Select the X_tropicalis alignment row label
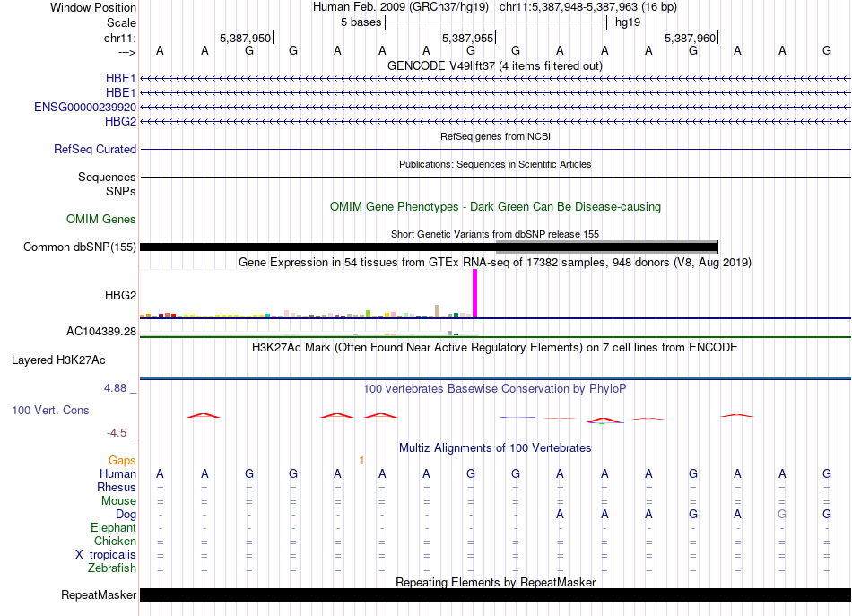This screenshot has width=852, height=616. point(106,555)
